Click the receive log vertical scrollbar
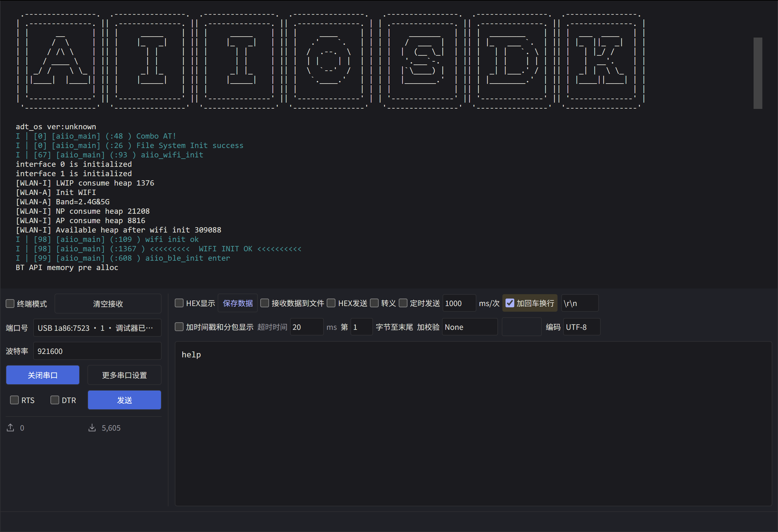 [x=758, y=73]
